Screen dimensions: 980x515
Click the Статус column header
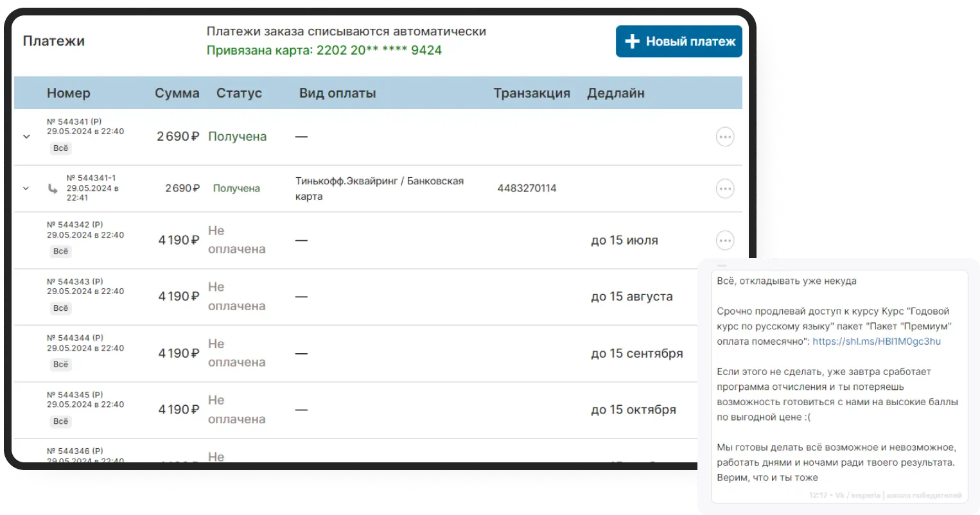coord(239,92)
